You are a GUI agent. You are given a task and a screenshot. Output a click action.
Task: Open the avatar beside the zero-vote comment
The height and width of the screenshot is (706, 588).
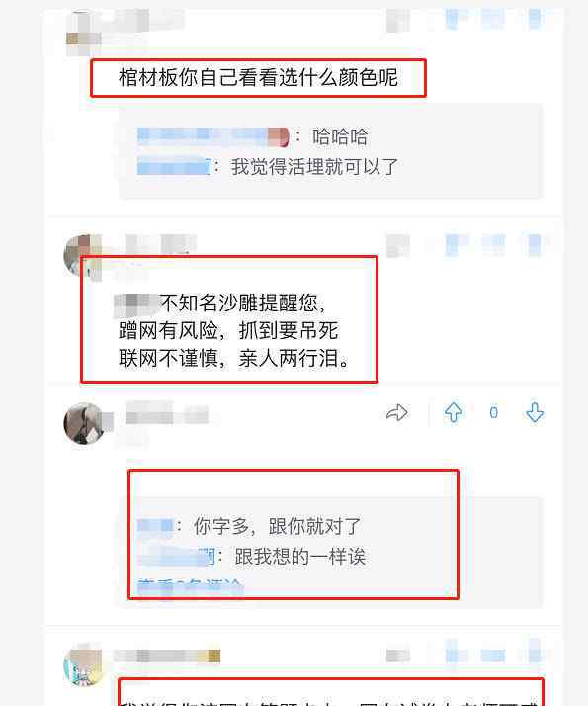(x=84, y=423)
